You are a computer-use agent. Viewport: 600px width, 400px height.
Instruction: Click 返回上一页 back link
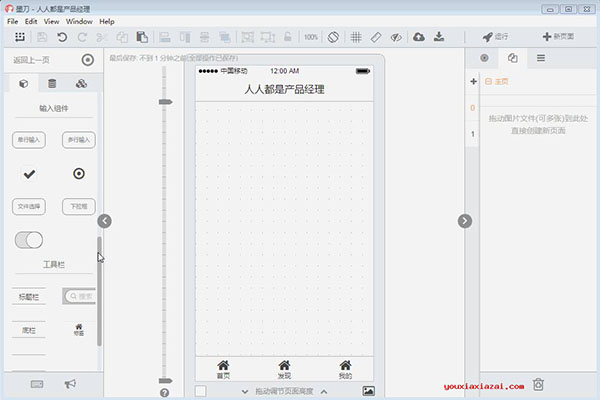click(31, 60)
